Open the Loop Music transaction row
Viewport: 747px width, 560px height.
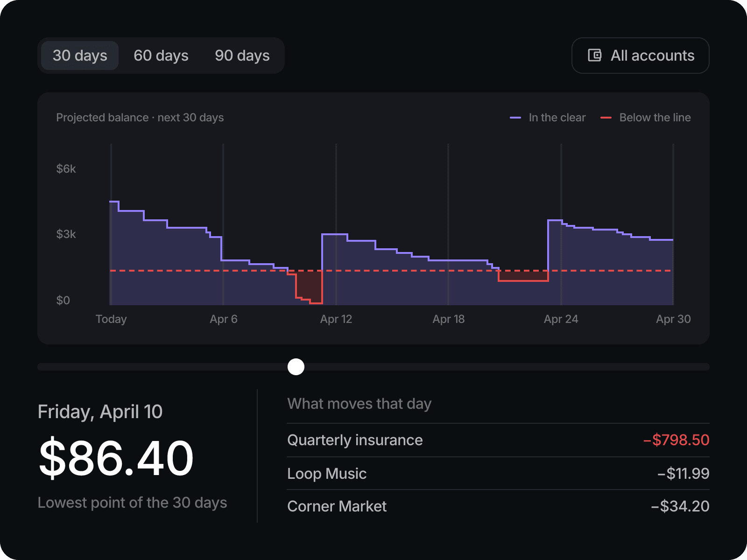click(x=498, y=473)
